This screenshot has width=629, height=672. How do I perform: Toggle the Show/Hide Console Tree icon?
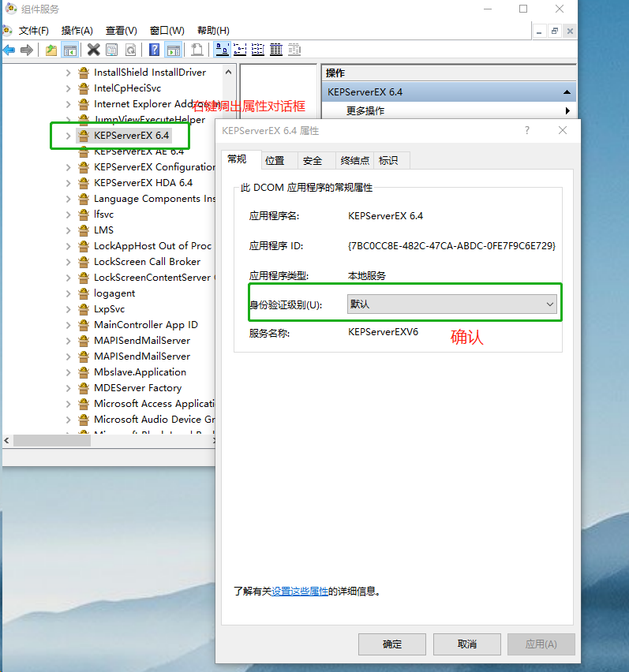(70, 50)
